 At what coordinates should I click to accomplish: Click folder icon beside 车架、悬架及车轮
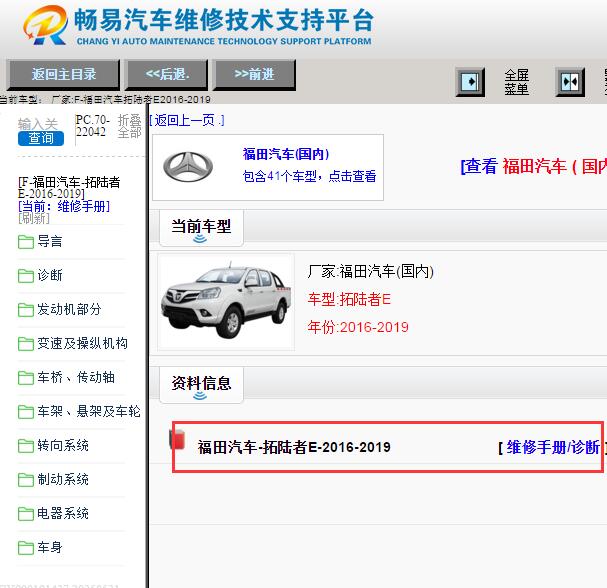click(x=26, y=412)
